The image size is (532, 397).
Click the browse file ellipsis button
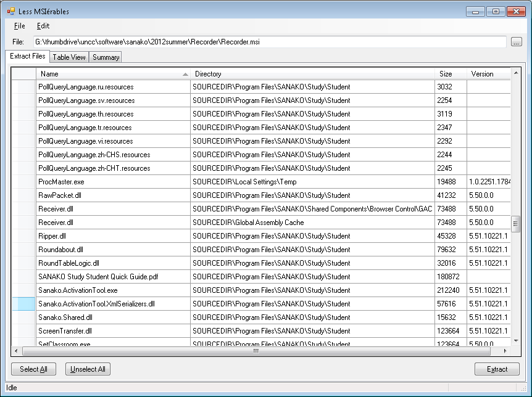click(516, 42)
